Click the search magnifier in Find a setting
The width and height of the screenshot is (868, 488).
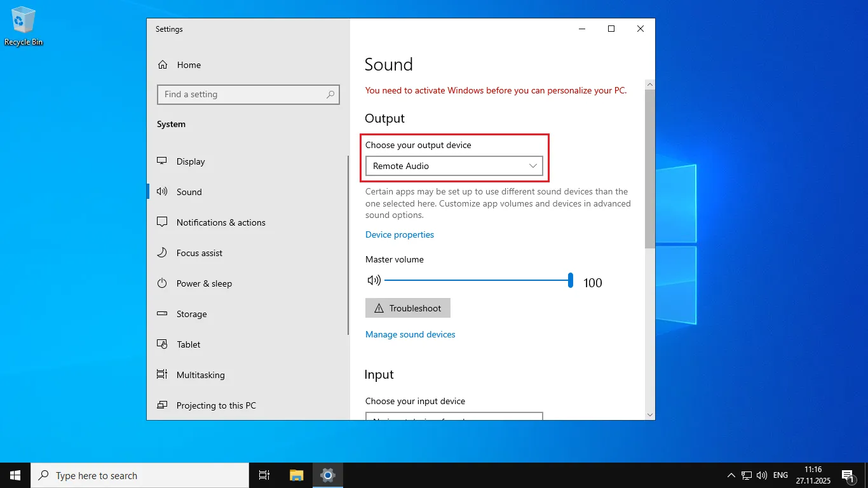(x=330, y=95)
